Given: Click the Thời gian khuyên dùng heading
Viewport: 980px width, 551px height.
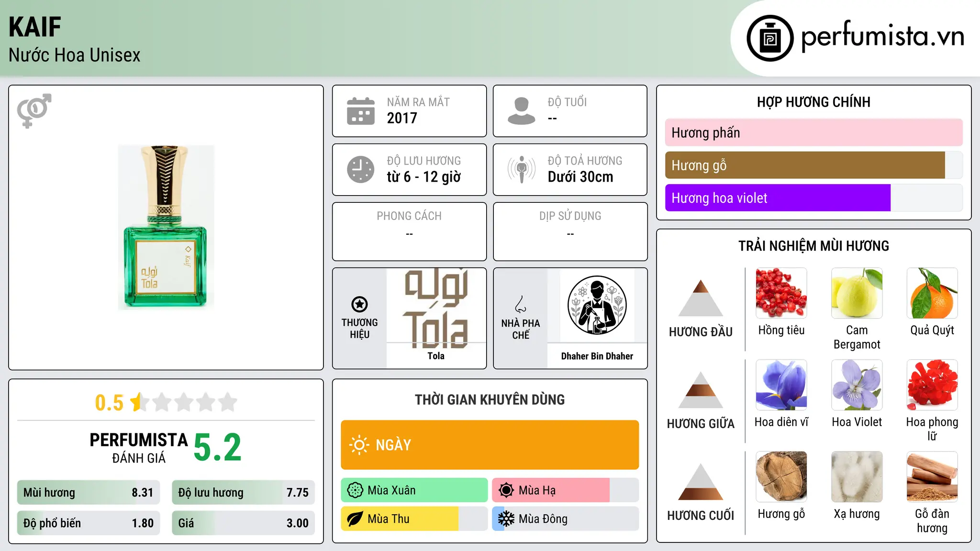Looking at the screenshot, I should (x=490, y=400).
